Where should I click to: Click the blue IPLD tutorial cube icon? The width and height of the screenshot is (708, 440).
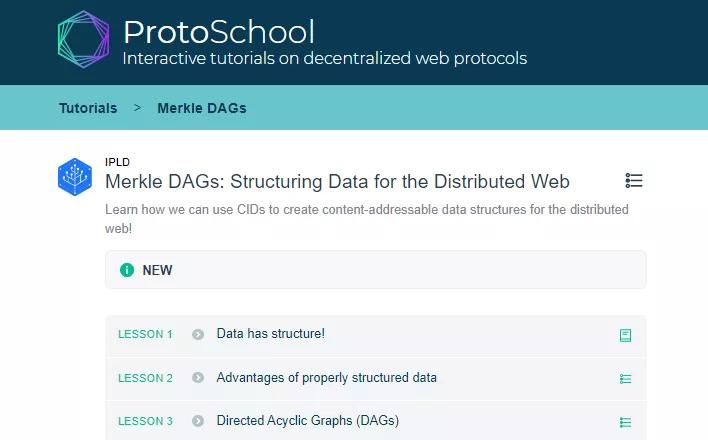(75, 177)
